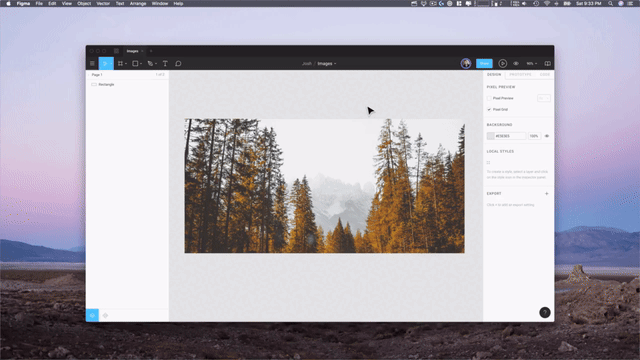Uncheck the Pixel Grid checkbox

point(489,109)
